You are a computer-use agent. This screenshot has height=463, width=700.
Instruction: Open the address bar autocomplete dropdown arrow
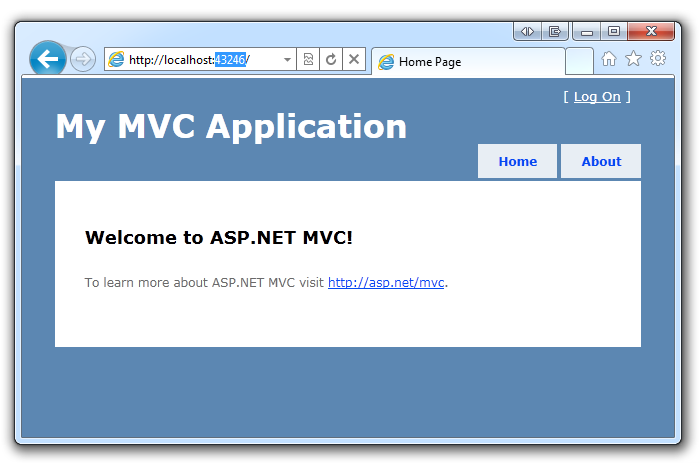point(287,59)
